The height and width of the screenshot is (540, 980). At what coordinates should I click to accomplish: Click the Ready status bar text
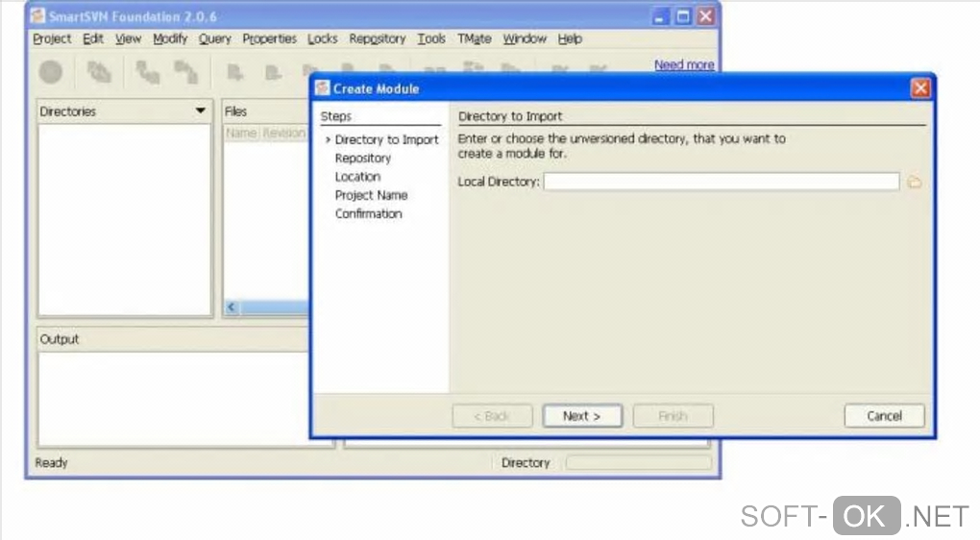[x=51, y=462]
